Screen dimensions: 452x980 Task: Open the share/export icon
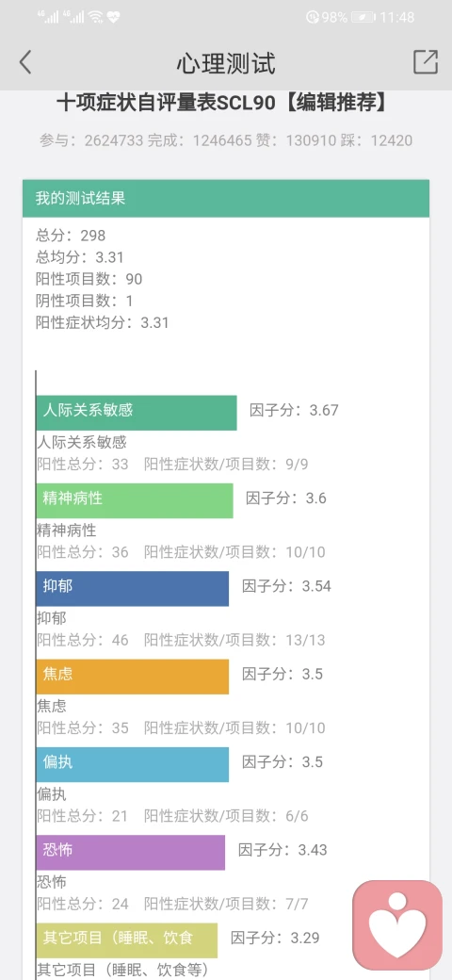click(425, 62)
